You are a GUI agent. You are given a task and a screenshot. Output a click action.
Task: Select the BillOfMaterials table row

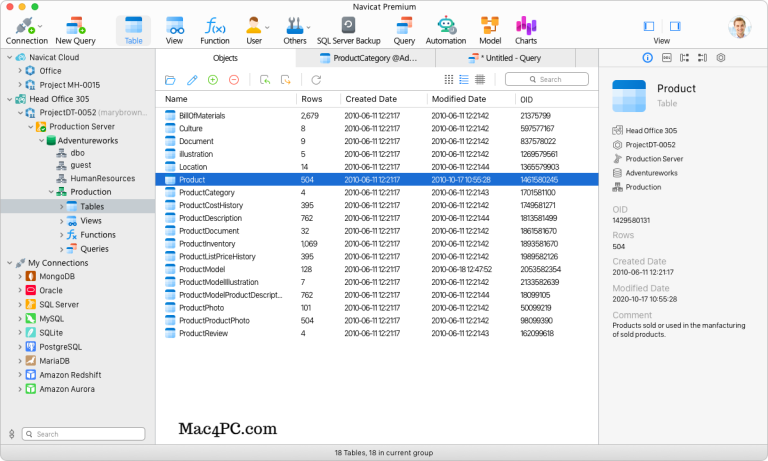click(377, 116)
